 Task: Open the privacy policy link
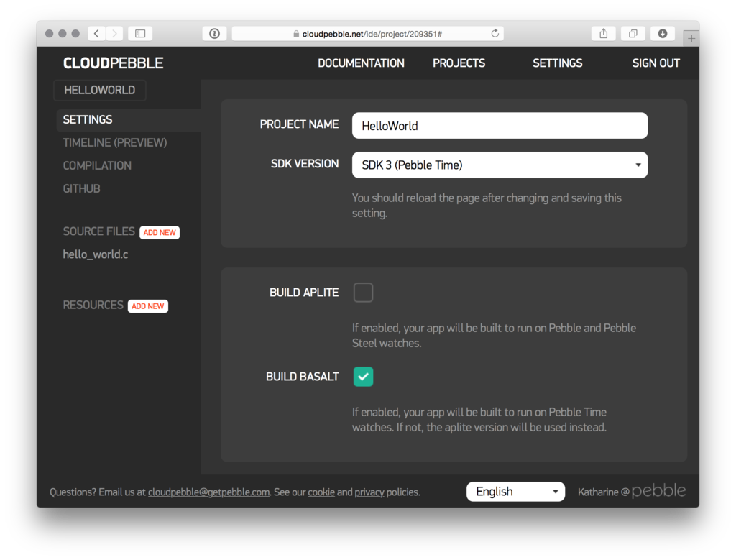click(369, 492)
